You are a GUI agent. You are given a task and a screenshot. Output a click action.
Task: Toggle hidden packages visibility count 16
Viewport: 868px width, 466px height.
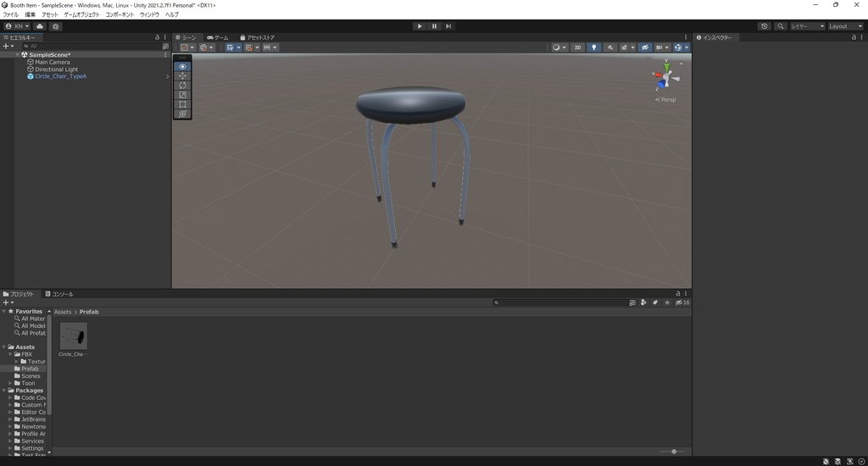682,302
